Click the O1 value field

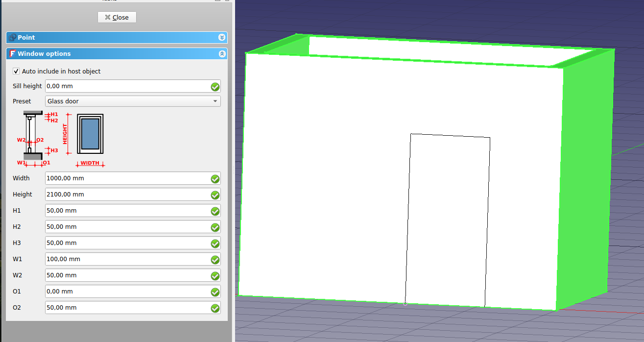click(133, 292)
